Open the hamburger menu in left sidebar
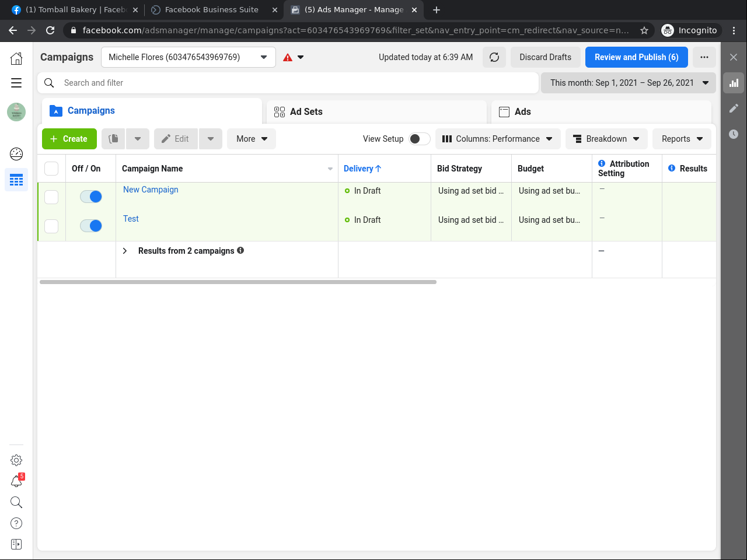The image size is (747, 560). pos(16,83)
